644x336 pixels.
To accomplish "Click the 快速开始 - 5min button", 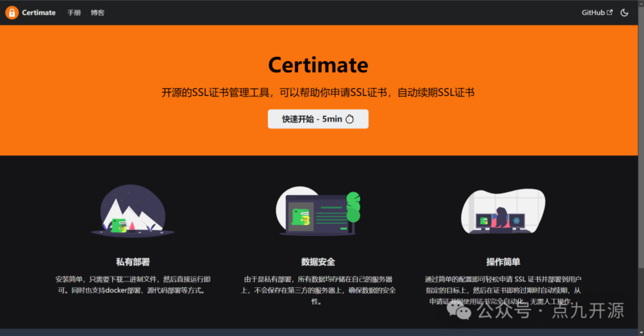I will pyautogui.click(x=318, y=119).
